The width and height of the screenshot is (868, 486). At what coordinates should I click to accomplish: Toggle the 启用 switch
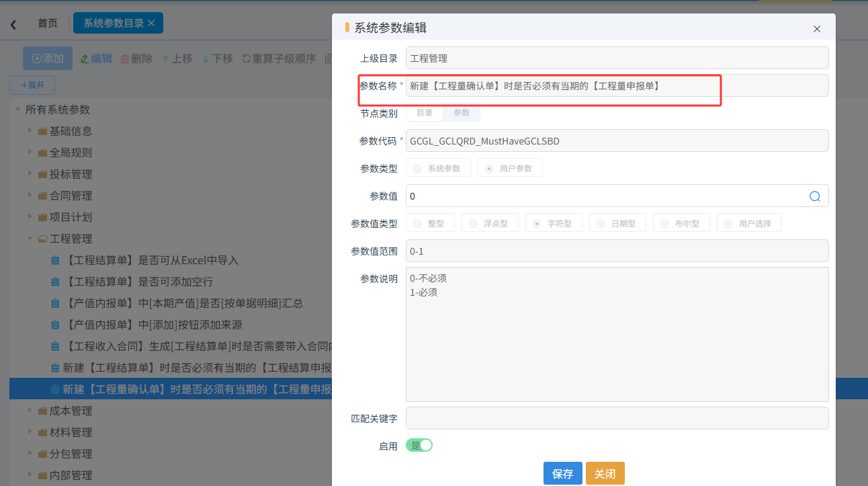419,445
